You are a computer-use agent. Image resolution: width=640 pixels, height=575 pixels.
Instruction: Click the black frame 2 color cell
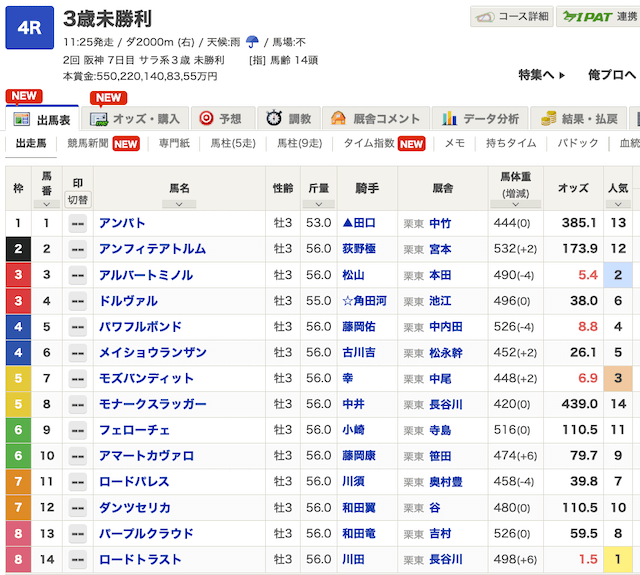point(18,249)
